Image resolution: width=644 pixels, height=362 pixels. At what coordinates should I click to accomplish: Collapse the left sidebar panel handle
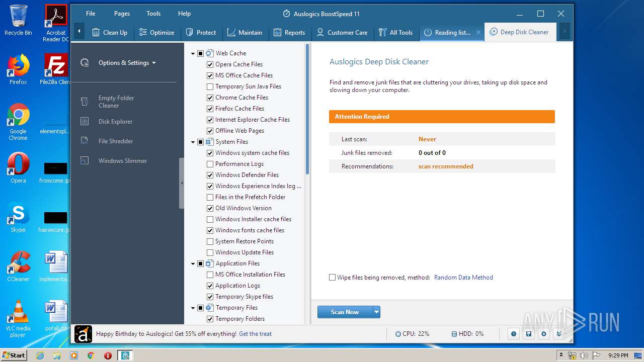tap(182, 183)
